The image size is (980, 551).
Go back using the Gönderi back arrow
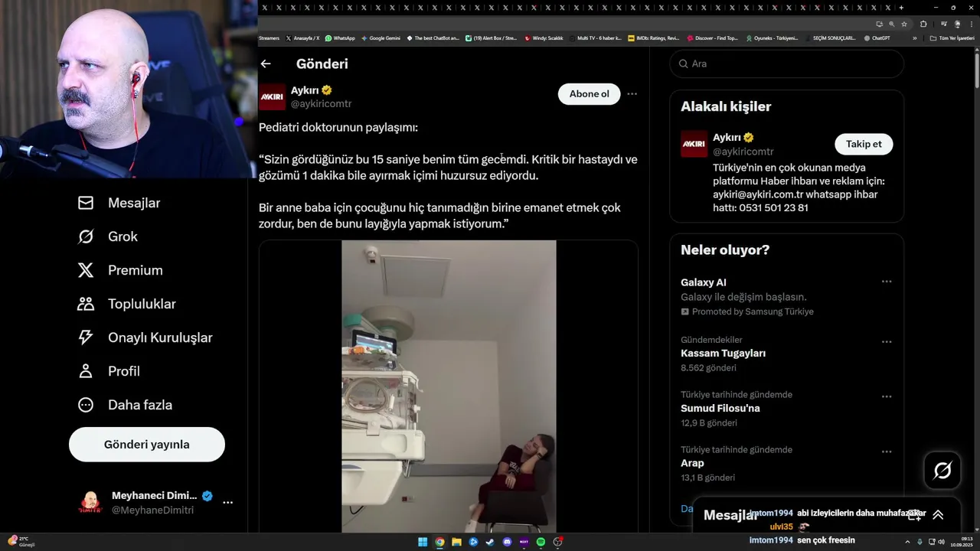[x=266, y=64]
